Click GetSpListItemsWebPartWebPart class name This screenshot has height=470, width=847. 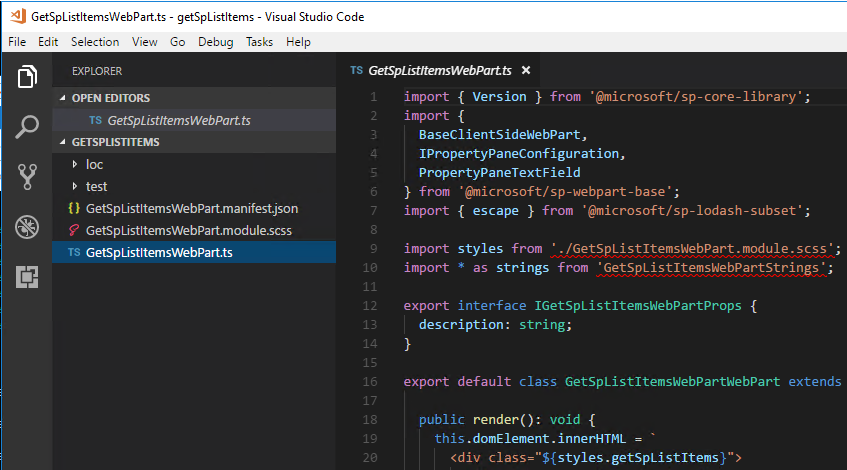[x=673, y=381]
